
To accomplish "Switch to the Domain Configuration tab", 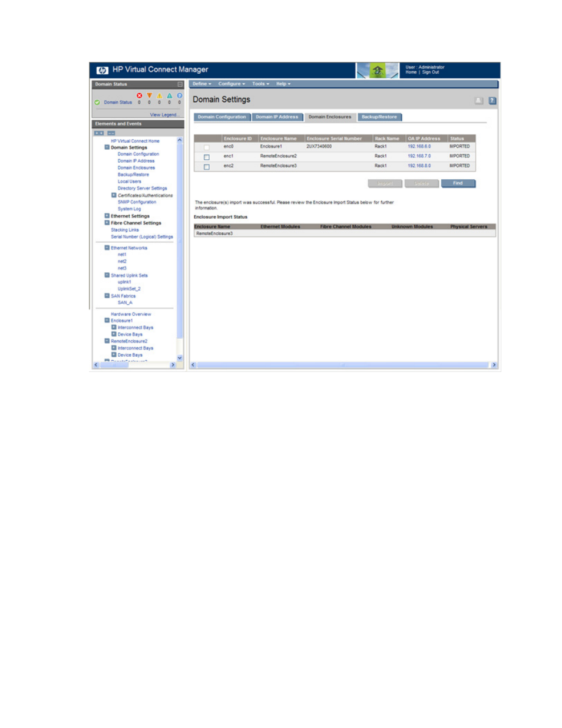I will 222,117.
